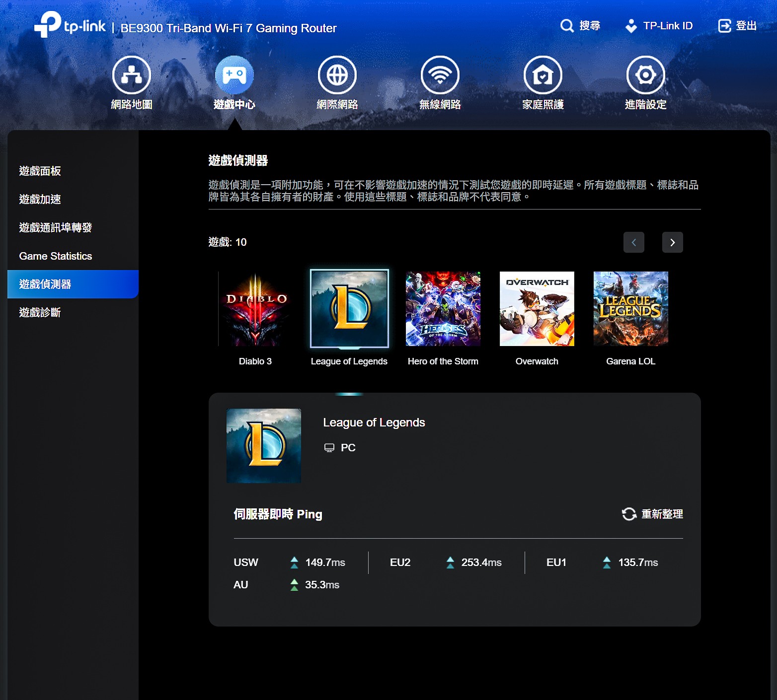Screen dimensions: 777x700
Task: Click the 遊戲: 10 count text
Action: click(228, 242)
